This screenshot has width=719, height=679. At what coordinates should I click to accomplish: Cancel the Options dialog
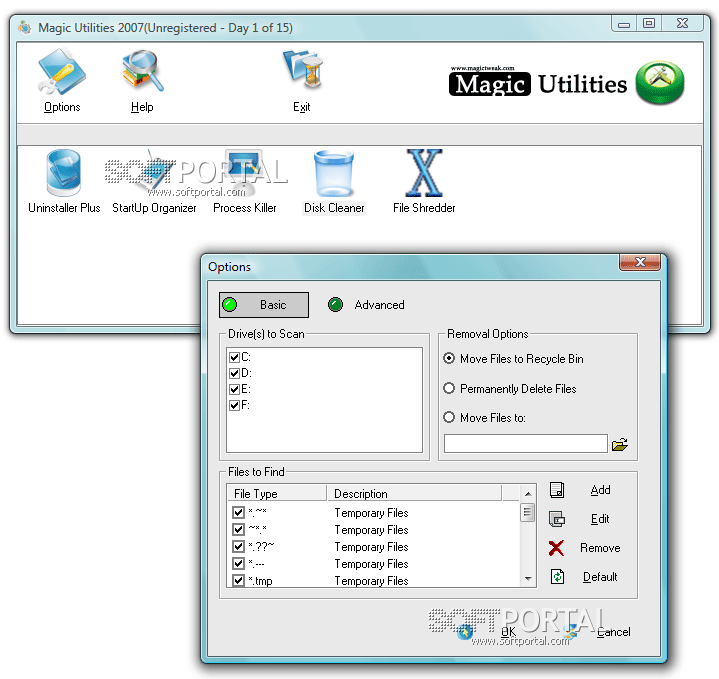(x=614, y=632)
